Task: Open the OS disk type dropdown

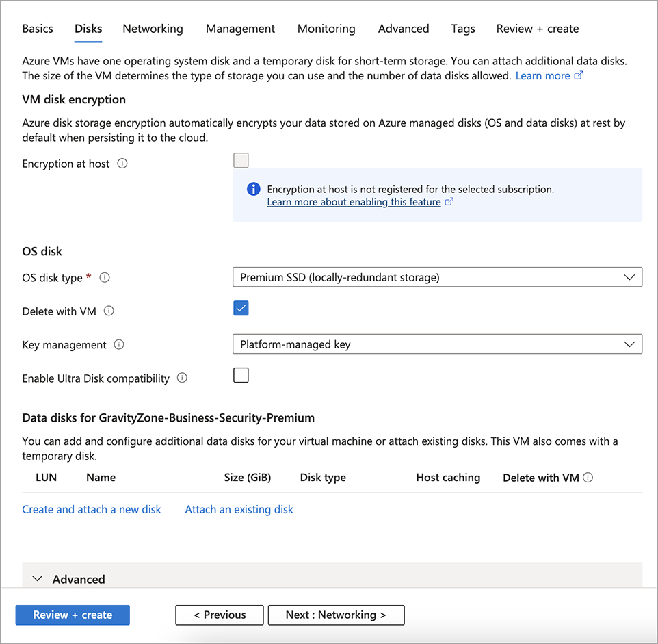Action: pyautogui.click(x=437, y=277)
